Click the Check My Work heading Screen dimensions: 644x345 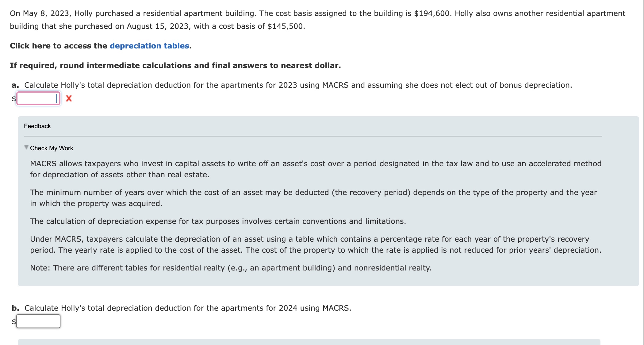[51, 148]
